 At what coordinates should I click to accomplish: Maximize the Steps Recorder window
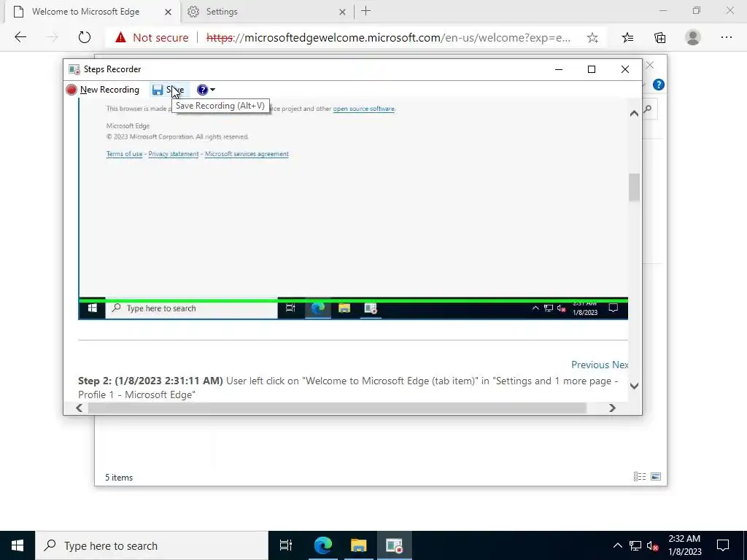[x=592, y=69]
